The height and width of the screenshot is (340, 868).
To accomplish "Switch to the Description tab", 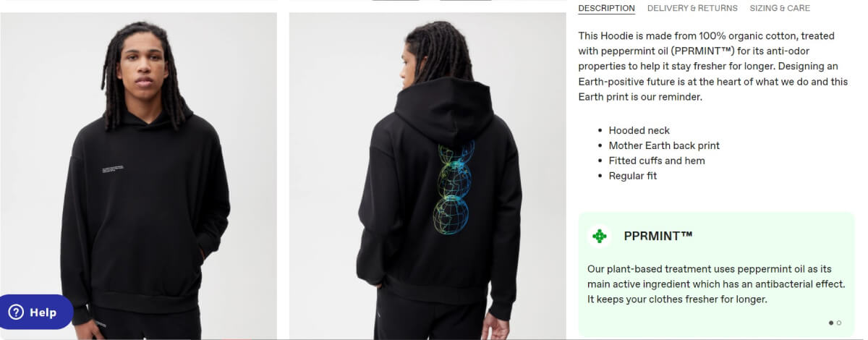I will point(606,9).
